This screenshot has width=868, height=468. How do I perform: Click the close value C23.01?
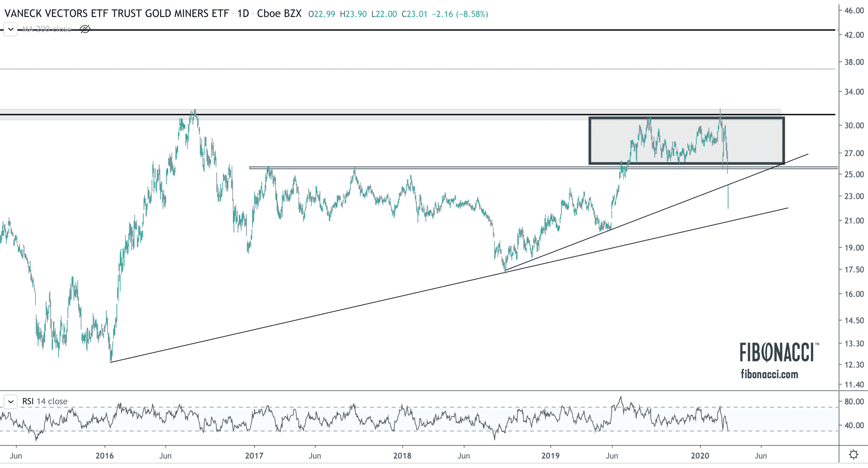tap(414, 14)
